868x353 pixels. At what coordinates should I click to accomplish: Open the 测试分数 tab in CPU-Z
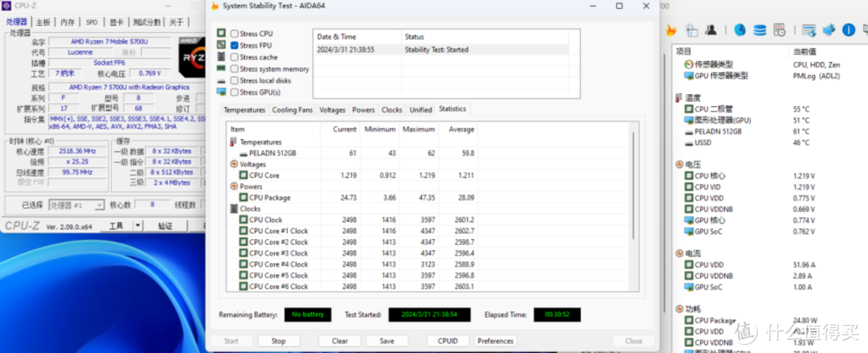147,23
